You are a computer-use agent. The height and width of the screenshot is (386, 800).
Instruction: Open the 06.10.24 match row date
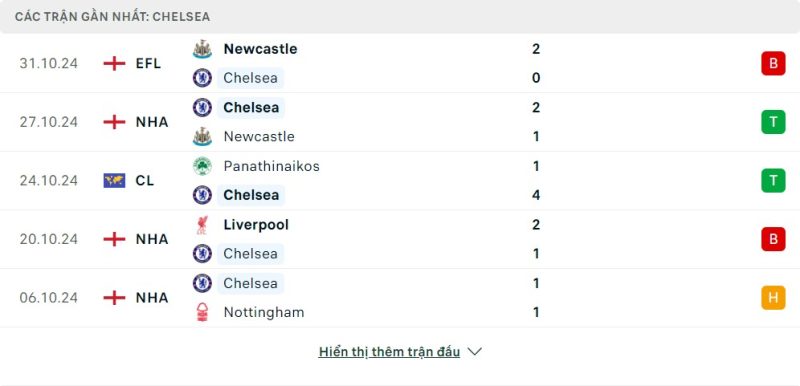pos(48,298)
